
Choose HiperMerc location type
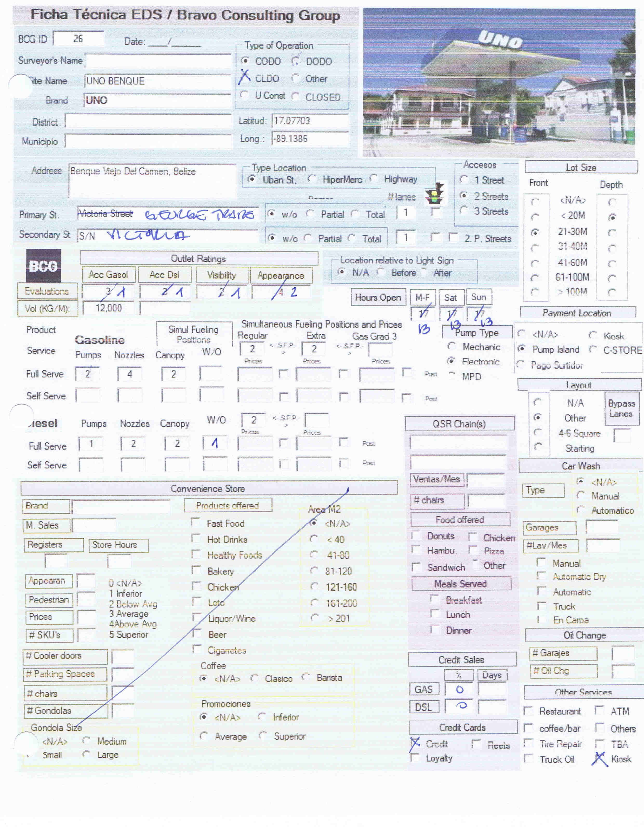pos(312,179)
